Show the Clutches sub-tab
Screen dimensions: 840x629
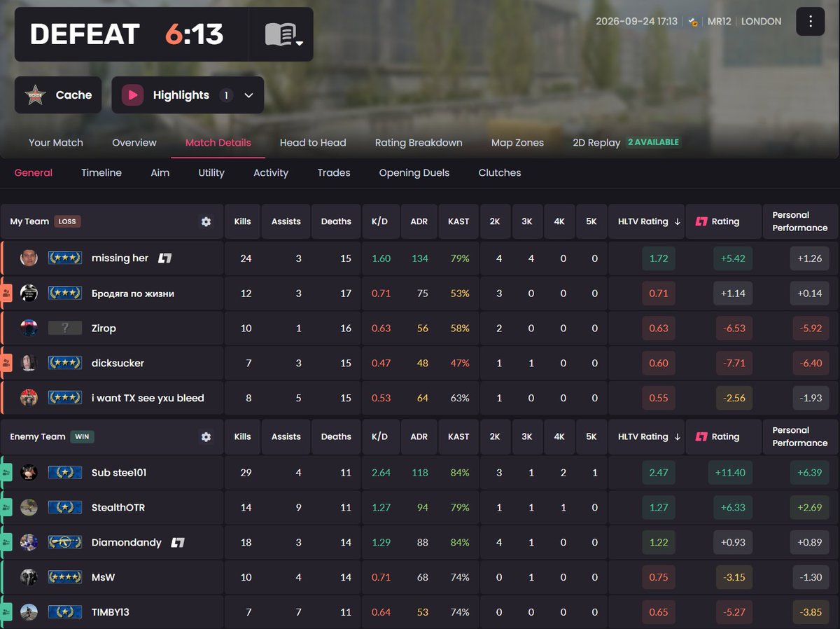(x=500, y=172)
